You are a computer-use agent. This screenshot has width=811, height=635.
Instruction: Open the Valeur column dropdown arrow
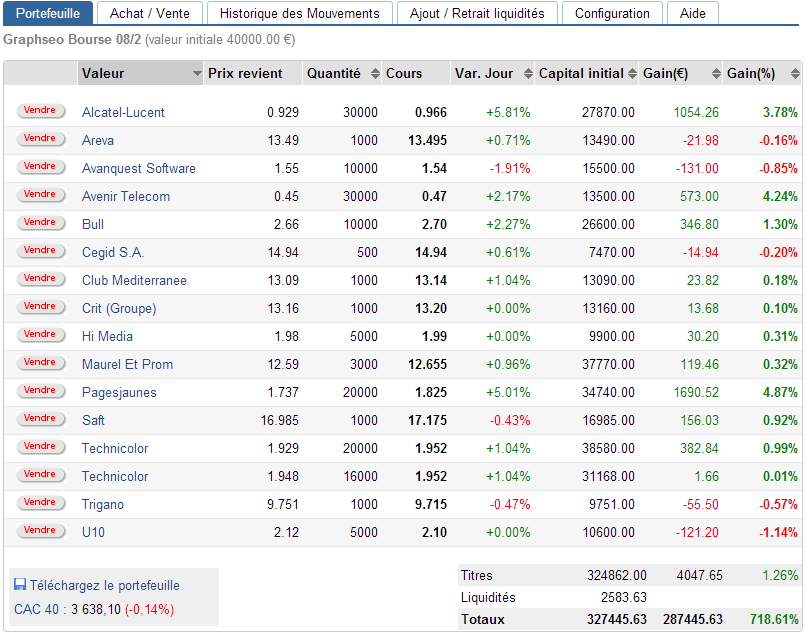coord(196,74)
